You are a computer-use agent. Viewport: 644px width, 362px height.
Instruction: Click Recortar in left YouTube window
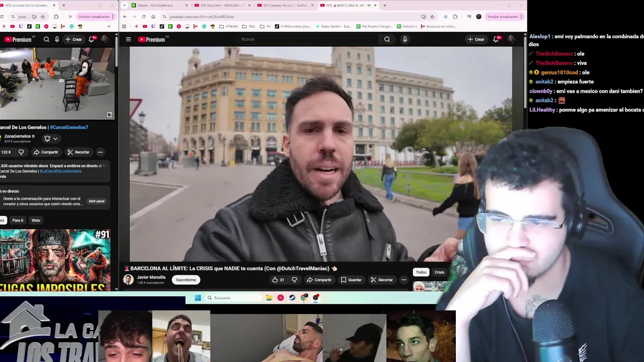78,152
